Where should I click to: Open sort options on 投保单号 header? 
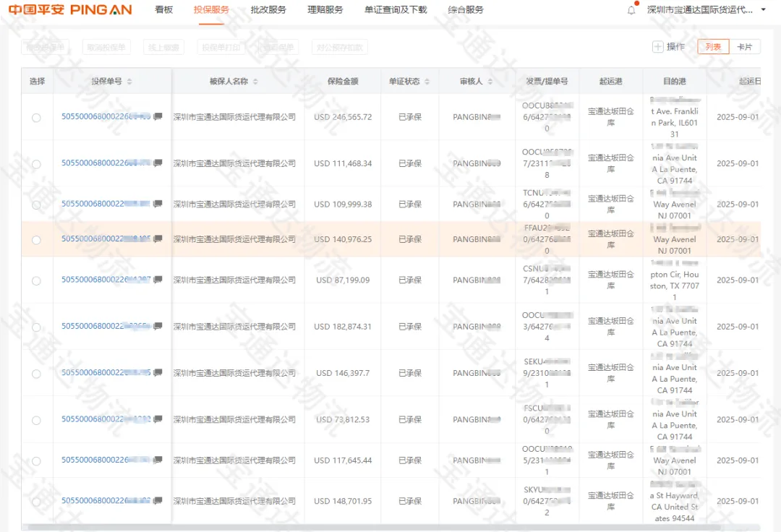click(x=130, y=81)
